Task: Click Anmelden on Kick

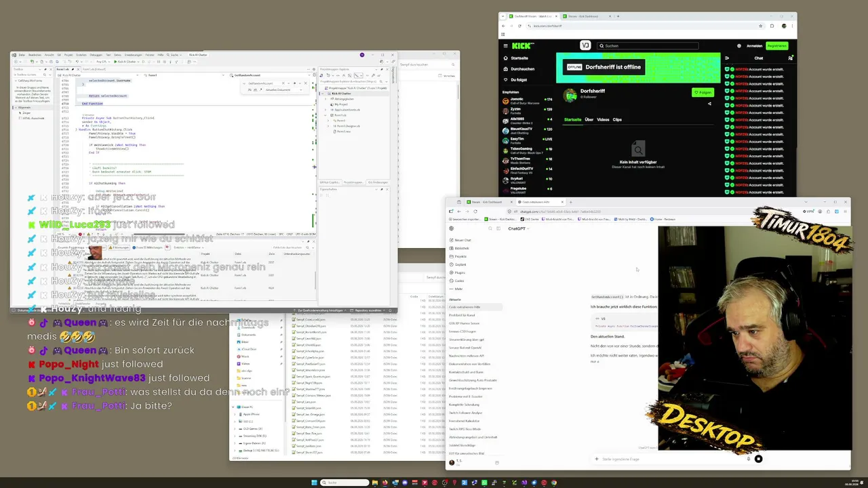Action: pyautogui.click(x=754, y=45)
